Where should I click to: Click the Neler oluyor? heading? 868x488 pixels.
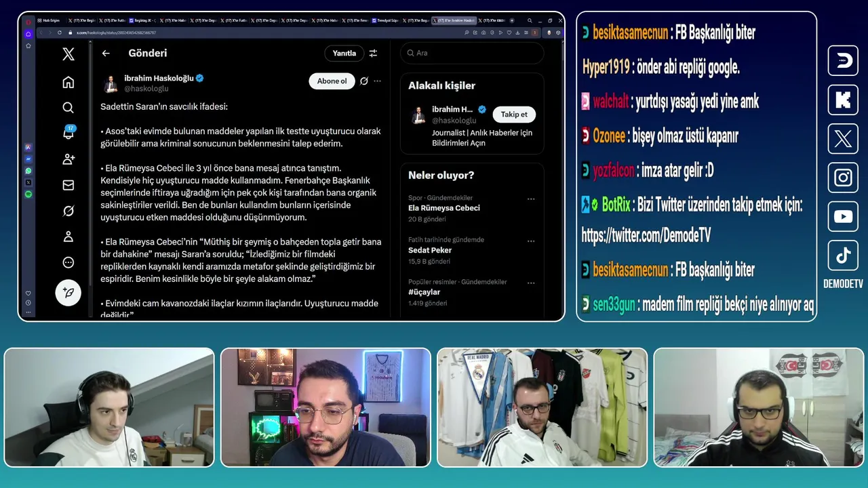point(441,175)
